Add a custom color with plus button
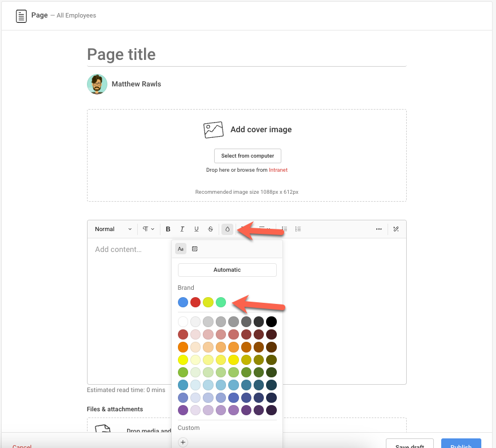This screenshot has width=496, height=448. (x=183, y=442)
